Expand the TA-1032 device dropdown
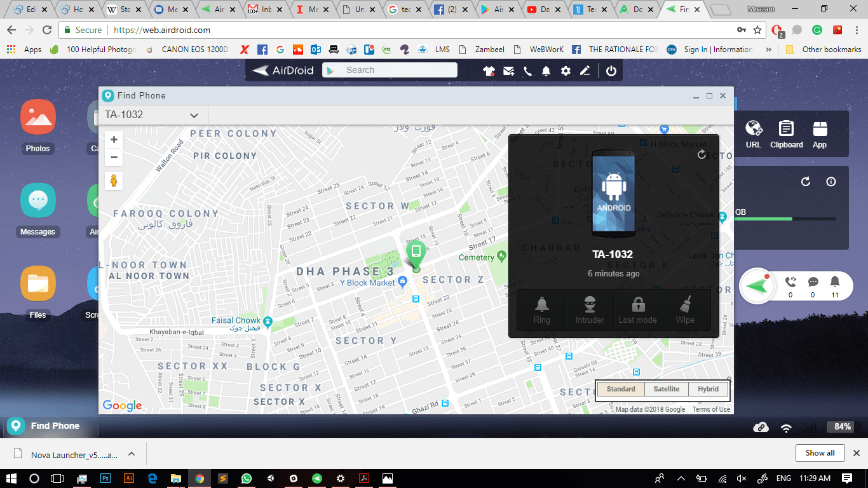The image size is (868, 488). coord(194,116)
